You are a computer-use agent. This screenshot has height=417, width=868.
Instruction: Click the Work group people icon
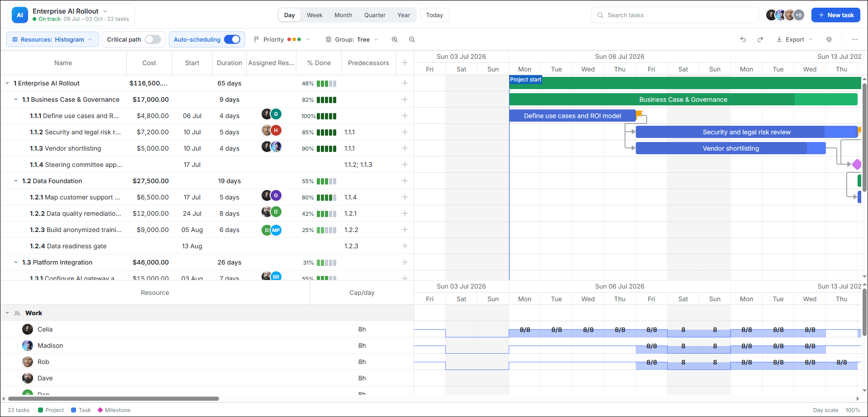(x=17, y=313)
